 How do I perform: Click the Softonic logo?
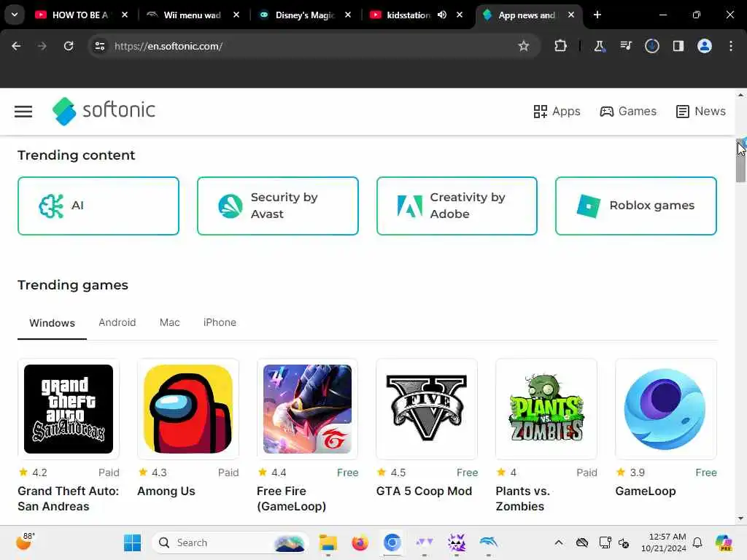(x=104, y=111)
